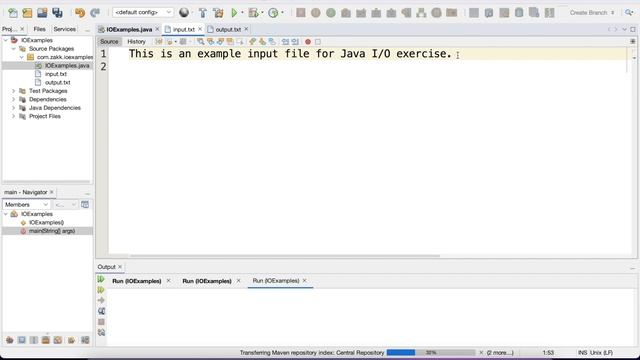Open the Debug Project dropdown arrow

tap(262, 13)
